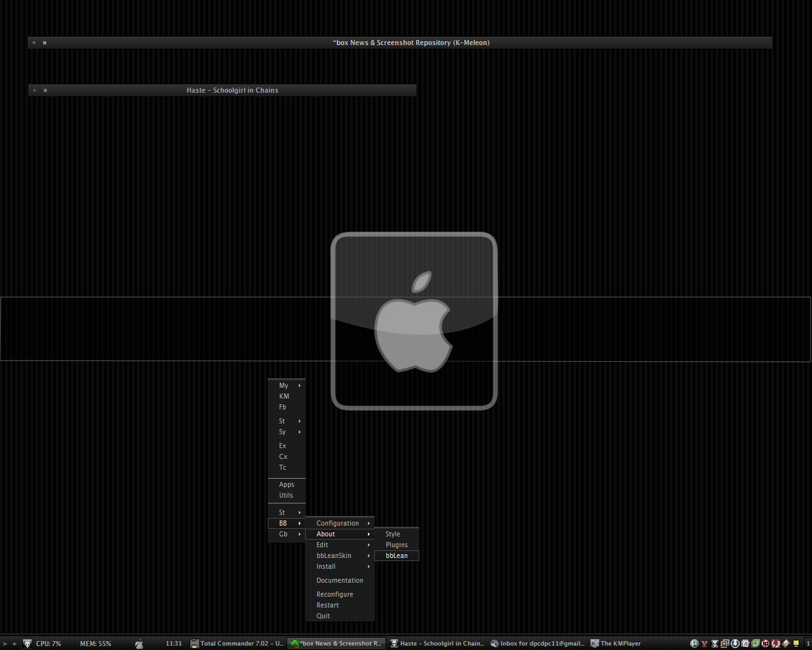Image resolution: width=812 pixels, height=650 pixels.
Task: Click K-Meleon green lizard icon in taskbar
Action: [x=294, y=643]
